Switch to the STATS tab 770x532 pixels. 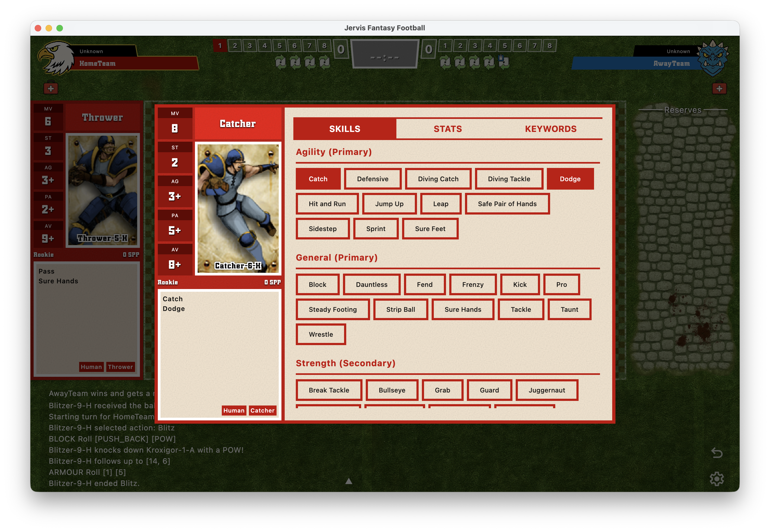point(448,129)
